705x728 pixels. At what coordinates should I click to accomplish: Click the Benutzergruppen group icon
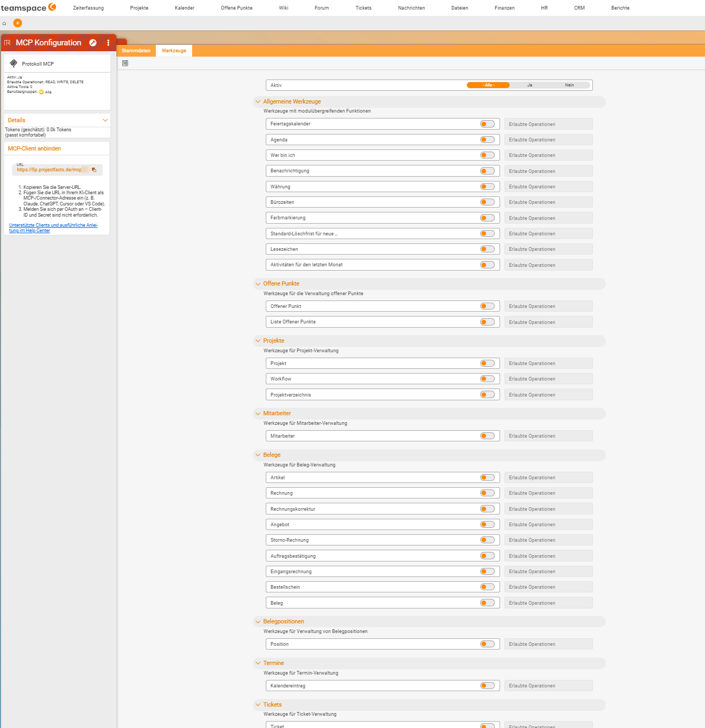[x=41, y=92]
